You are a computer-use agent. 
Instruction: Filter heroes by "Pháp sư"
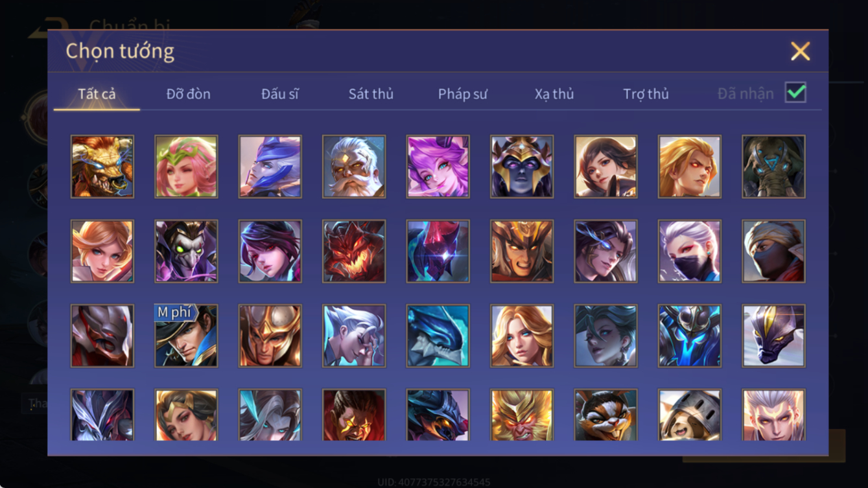pyautogui.click(x=462, y=94)
